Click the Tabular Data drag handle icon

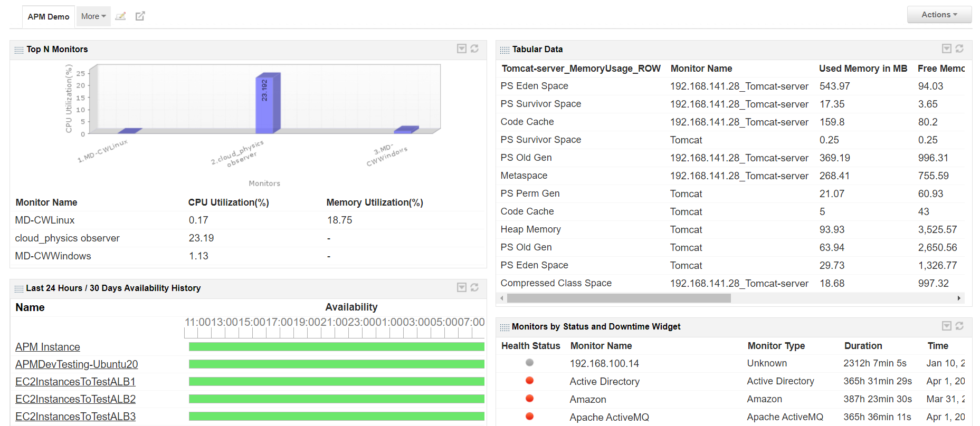pos(505,50)
